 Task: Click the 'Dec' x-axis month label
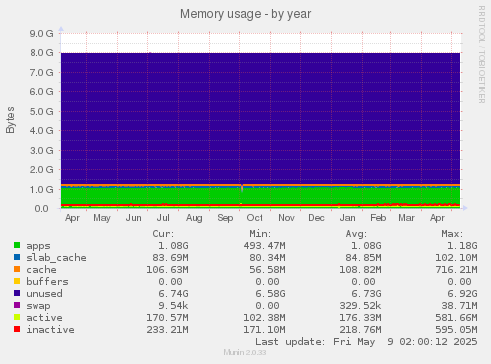pos(316,218)
